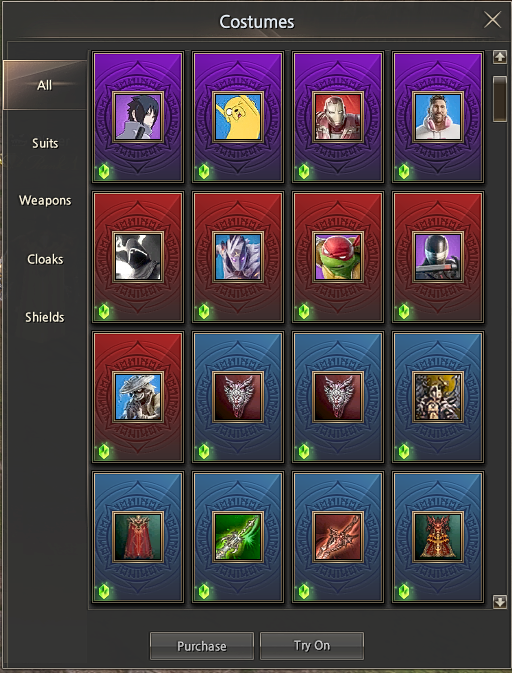Click the scrollbar up arrow

pyautogui.click(x=500, y=57)
